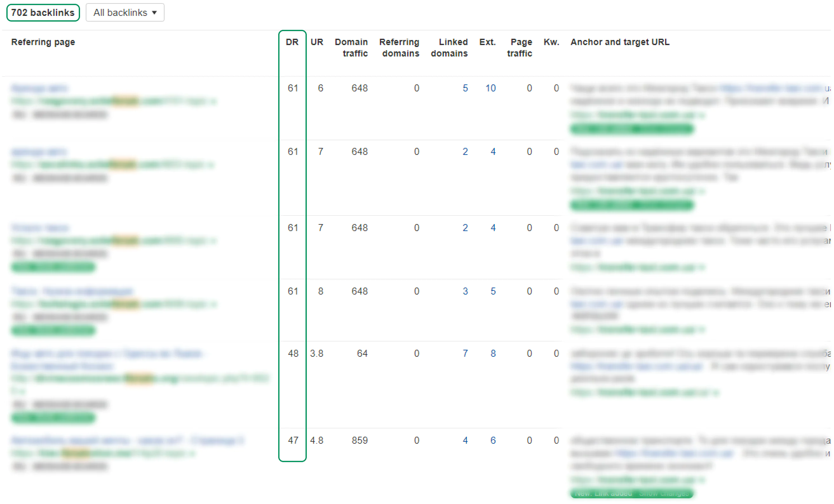Click the Page traffic column header

click(x=520, y=47)
